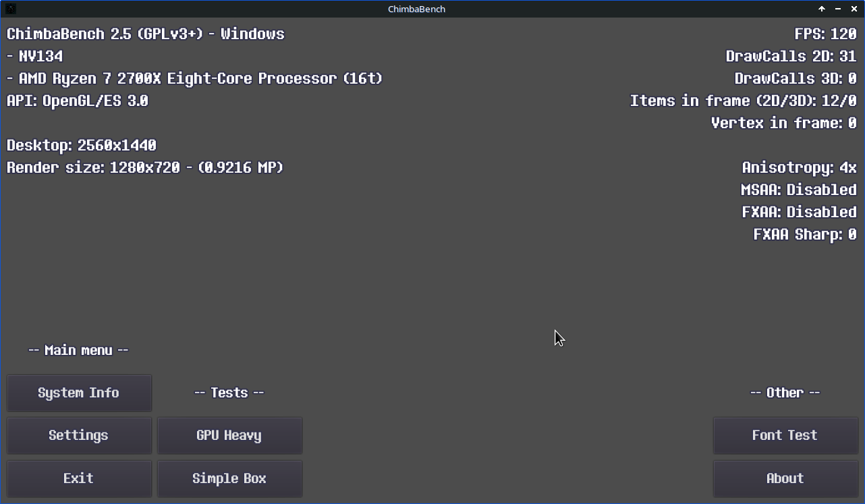Image resolution: width=865 pixels, height=504 pixels.
Task: Open the System Info screen
Action: pos(79,393)
